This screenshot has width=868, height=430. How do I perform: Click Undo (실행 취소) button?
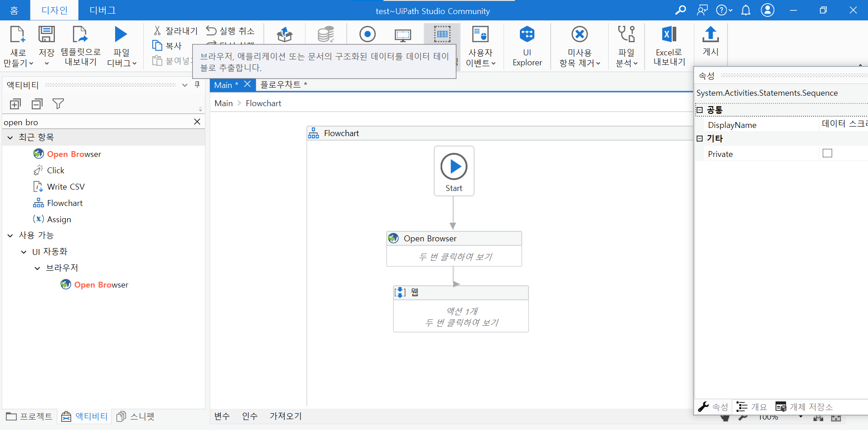231,31
